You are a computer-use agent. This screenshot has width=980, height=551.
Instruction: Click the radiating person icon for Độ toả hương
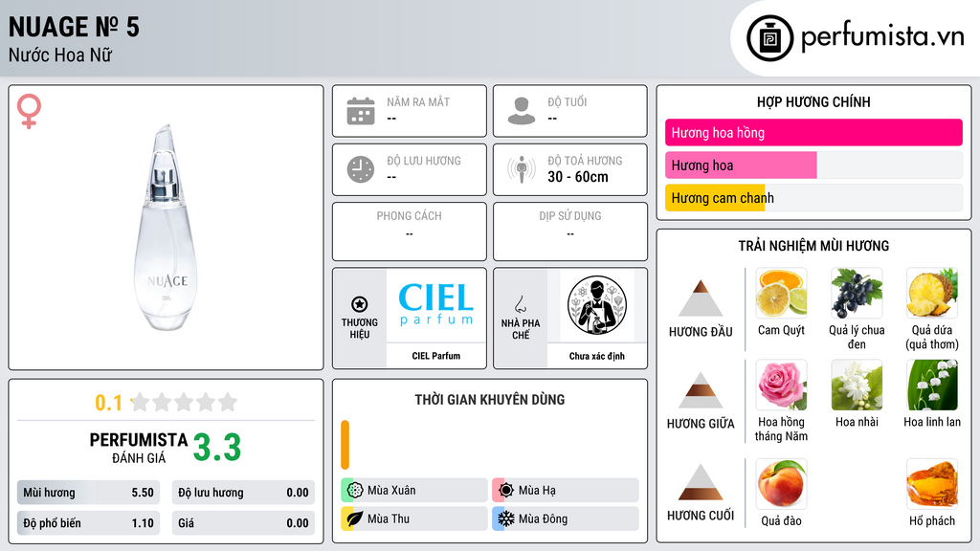(x=522, y=169)
